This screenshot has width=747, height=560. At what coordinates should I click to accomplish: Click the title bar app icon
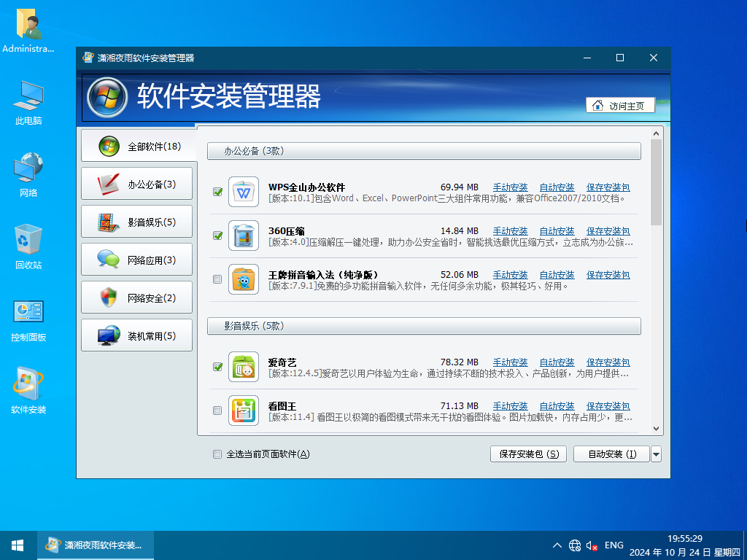(88, 58)
